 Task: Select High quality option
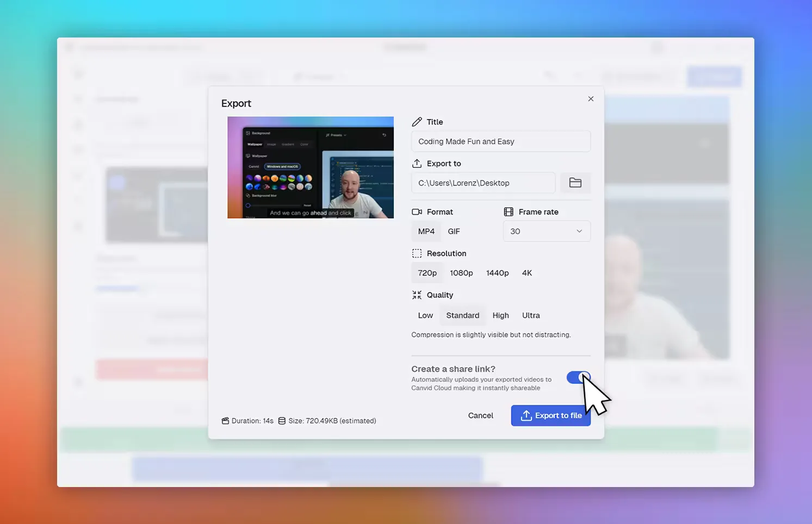500,315
